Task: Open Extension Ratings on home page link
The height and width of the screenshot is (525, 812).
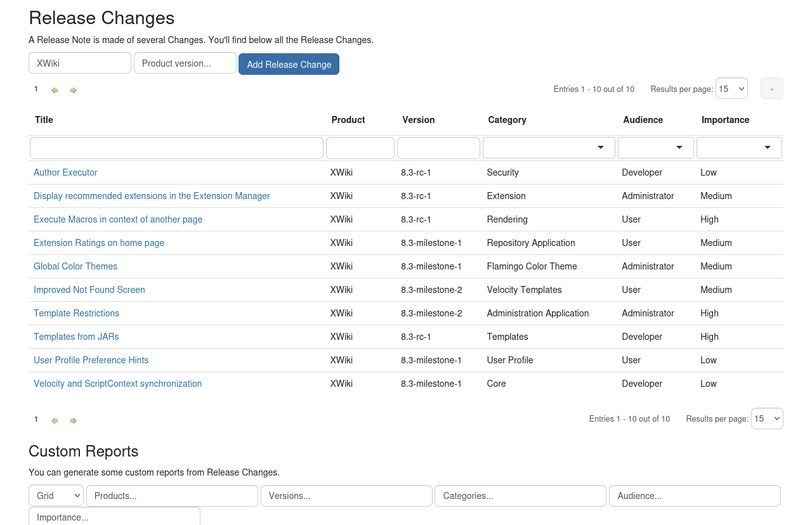Action: pyautogui.click(x=99, y=243)
